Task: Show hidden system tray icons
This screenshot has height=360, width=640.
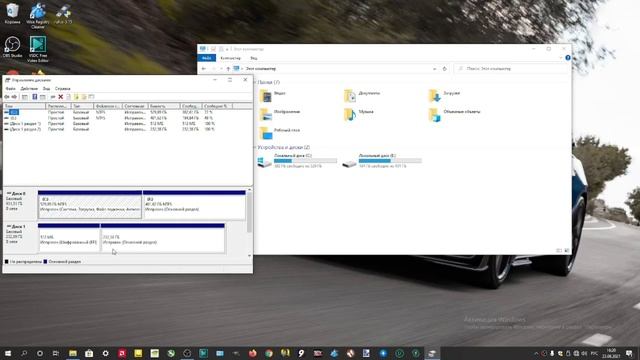Action: [536, 353]
